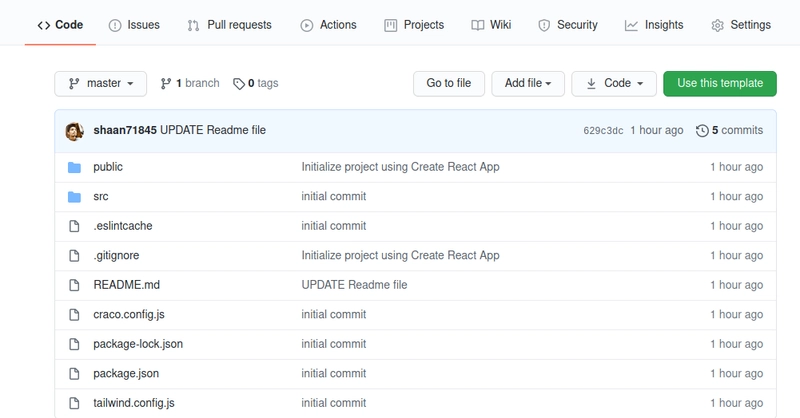This screenshot has height=418, width=800.
Task: Open the src folder
Action: (x=101, y=196)
